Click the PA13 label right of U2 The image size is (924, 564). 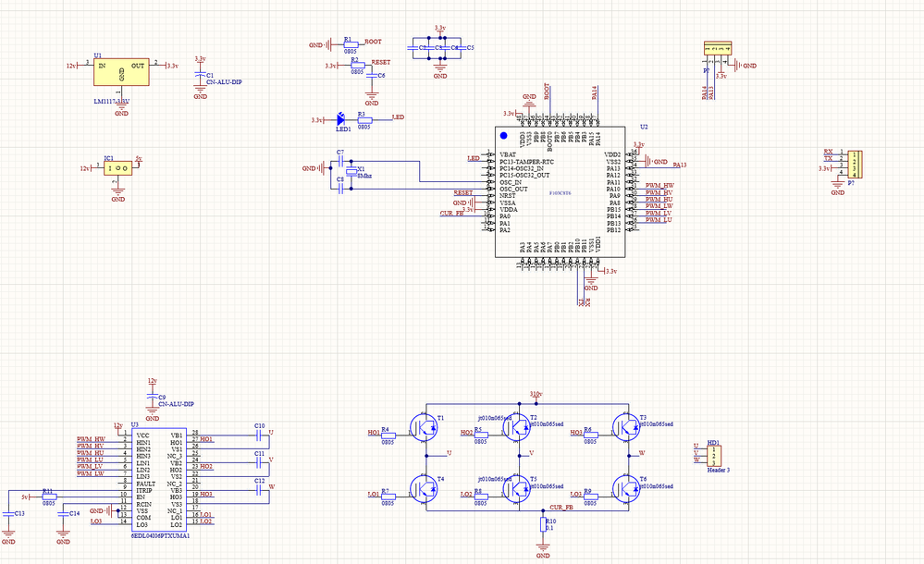(680, 165)
